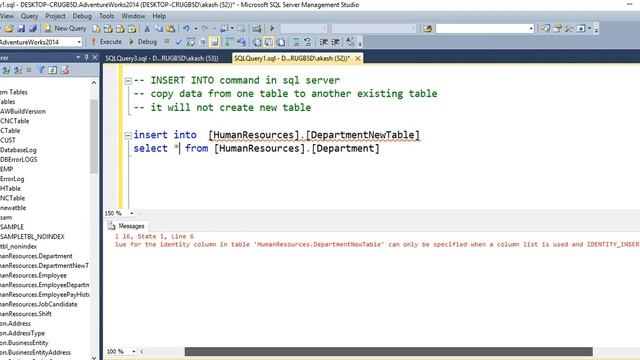Open the 150 % editor zoom dropdown

tap(131, 213)
